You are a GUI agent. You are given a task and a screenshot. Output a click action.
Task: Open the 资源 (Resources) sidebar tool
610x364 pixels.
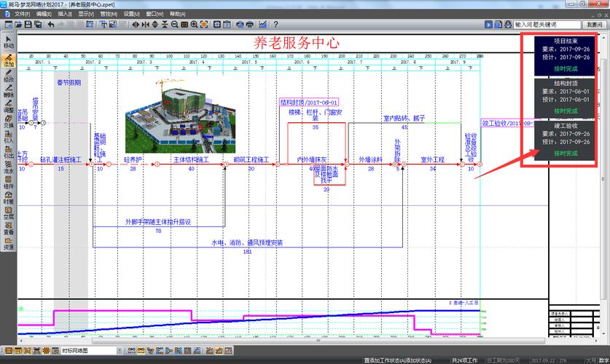(x=8, y=243)
